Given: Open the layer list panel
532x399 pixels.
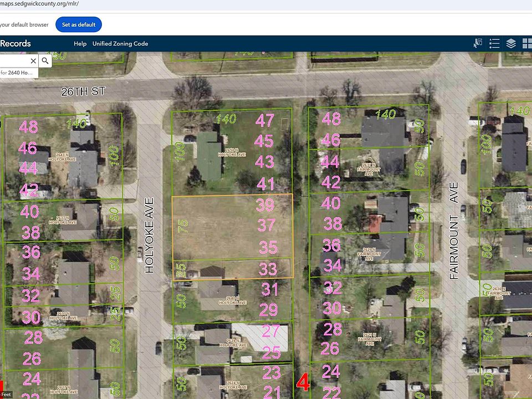Looking at the screenshot, I should [x=511, y=43].
